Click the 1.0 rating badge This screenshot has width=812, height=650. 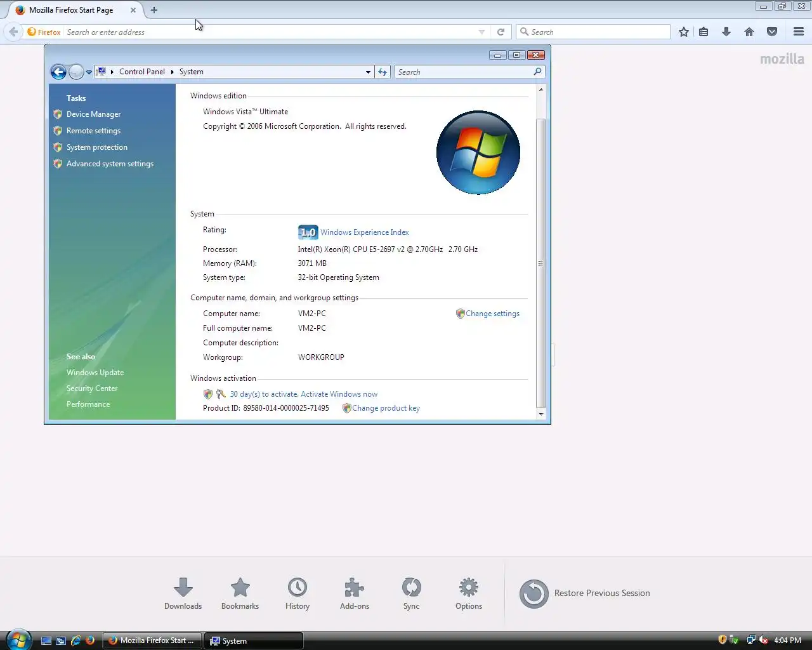point(308,232)
